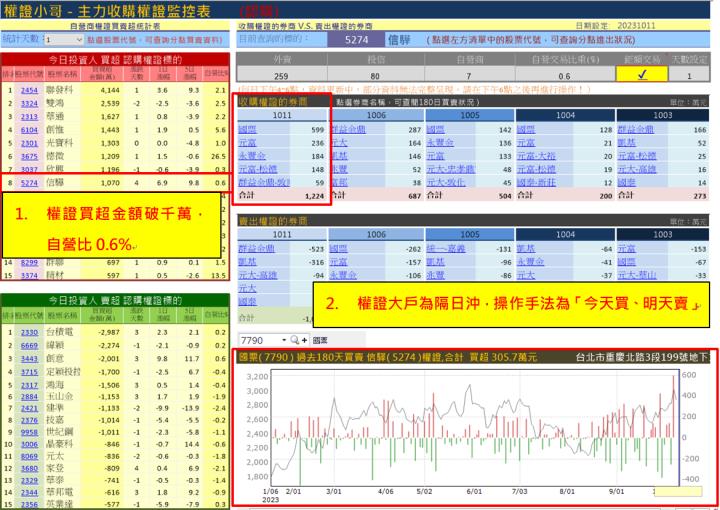Open stock code 8299 link
720x510 pixels.
point(29,263)
